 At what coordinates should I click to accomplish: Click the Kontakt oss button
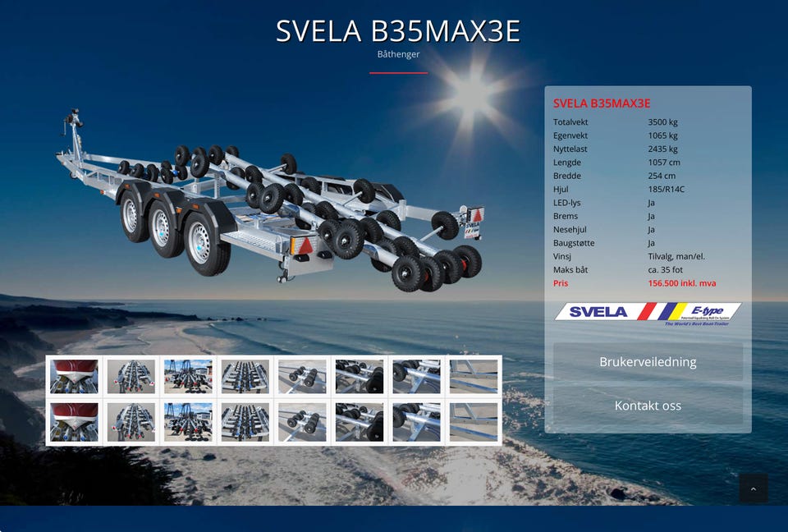click(648, 406)
